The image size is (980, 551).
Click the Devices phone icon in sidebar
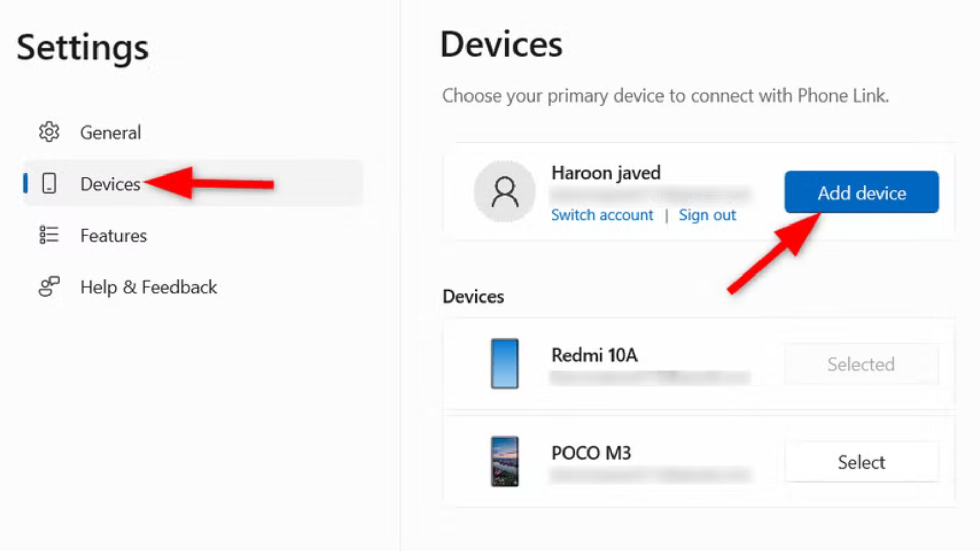[x=48, y=184]
